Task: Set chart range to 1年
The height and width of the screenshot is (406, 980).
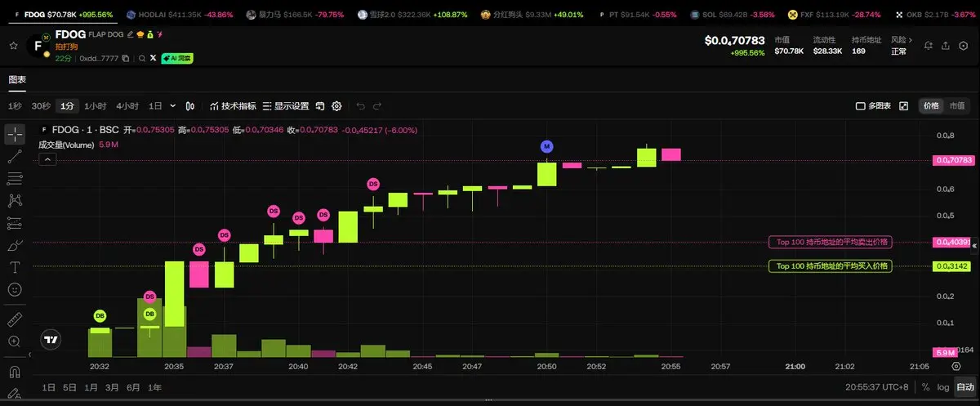Action: tap(154, 387)
